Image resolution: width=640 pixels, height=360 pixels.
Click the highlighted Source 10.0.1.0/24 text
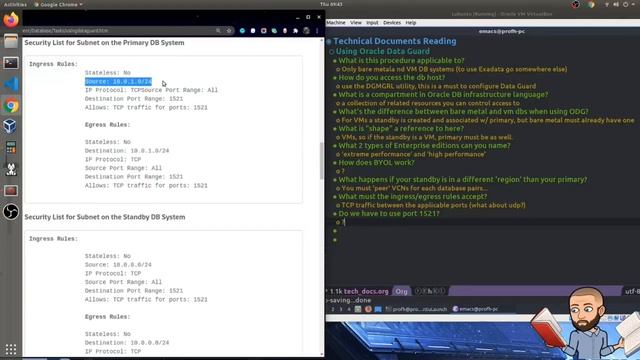point(118,82)
